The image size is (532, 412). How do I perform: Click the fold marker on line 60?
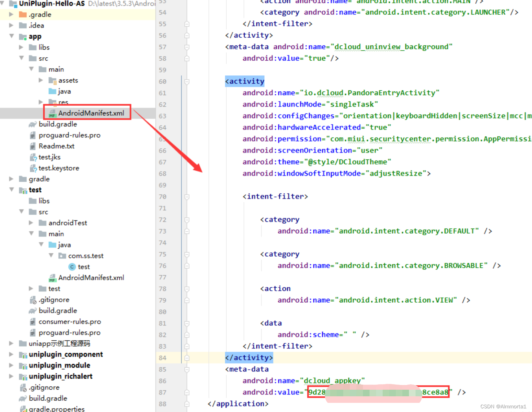coord(187,82)
